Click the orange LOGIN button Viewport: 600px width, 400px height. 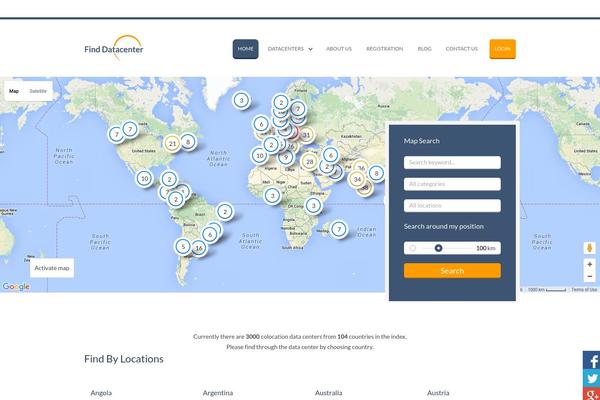coord(502,49)
